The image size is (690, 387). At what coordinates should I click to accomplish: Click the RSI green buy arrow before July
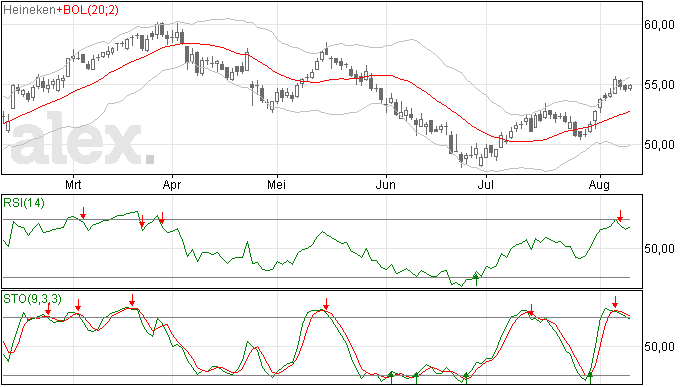tap(476, 280)
